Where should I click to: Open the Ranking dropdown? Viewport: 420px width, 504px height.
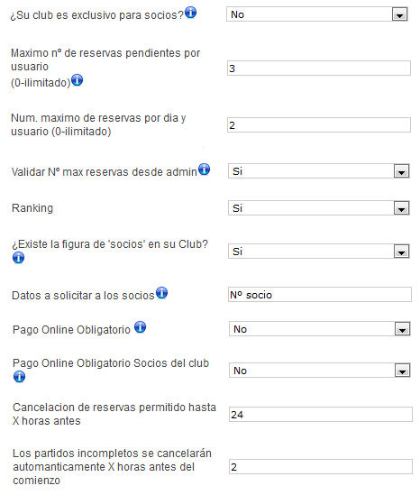(319, 208)
